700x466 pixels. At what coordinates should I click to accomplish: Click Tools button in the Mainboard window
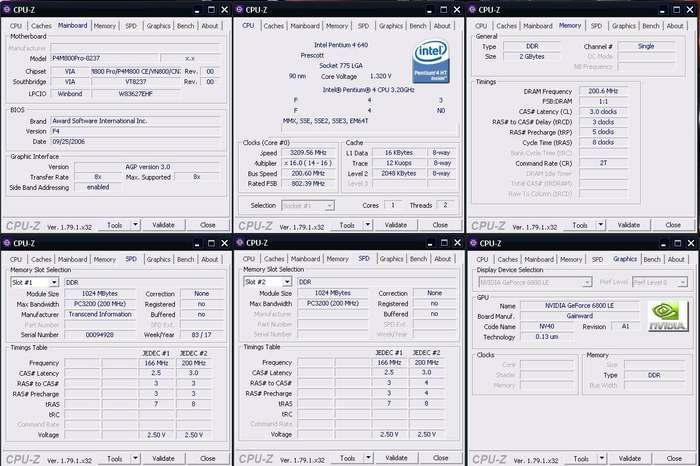click(x=115, y=225)
